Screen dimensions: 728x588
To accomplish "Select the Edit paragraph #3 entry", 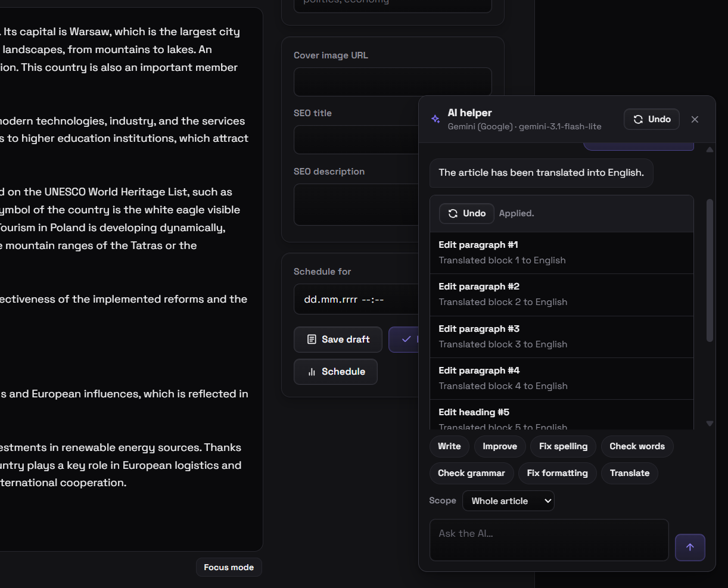I will 562,337.
